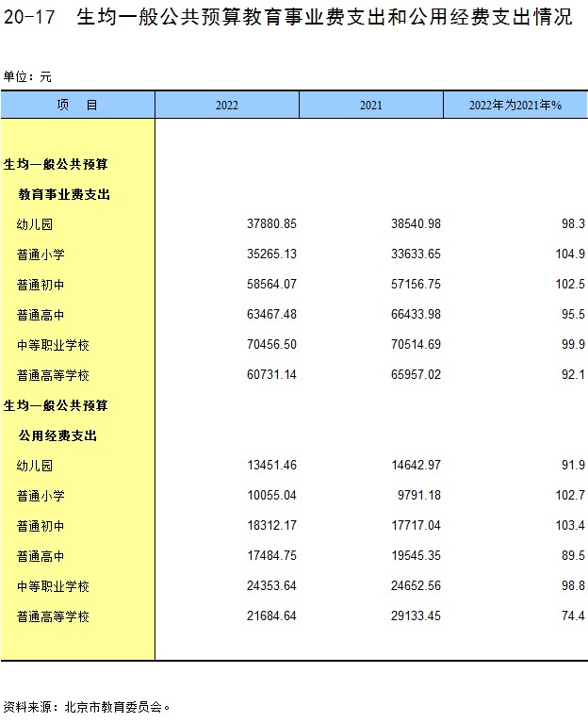Click the 2021 column header

click(x=370, y=106)
